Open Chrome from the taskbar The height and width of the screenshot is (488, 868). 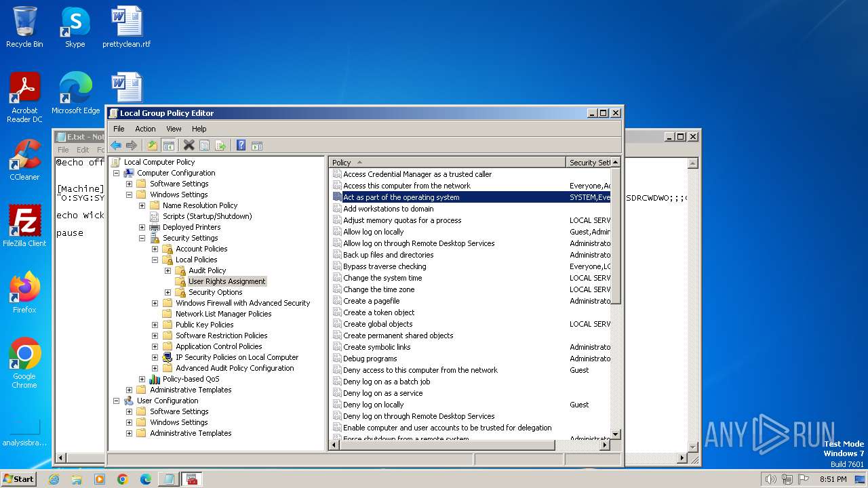click(123, 479)
